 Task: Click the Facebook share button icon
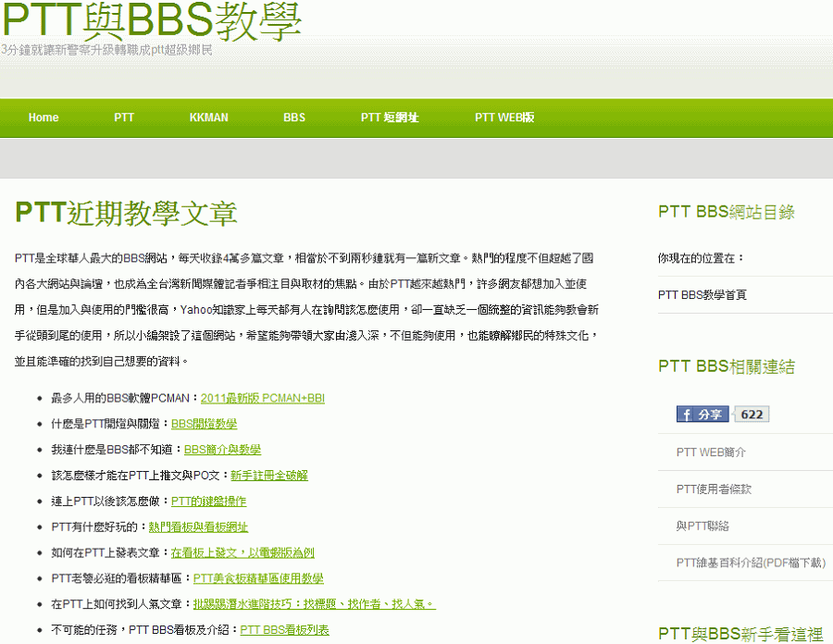702,415
